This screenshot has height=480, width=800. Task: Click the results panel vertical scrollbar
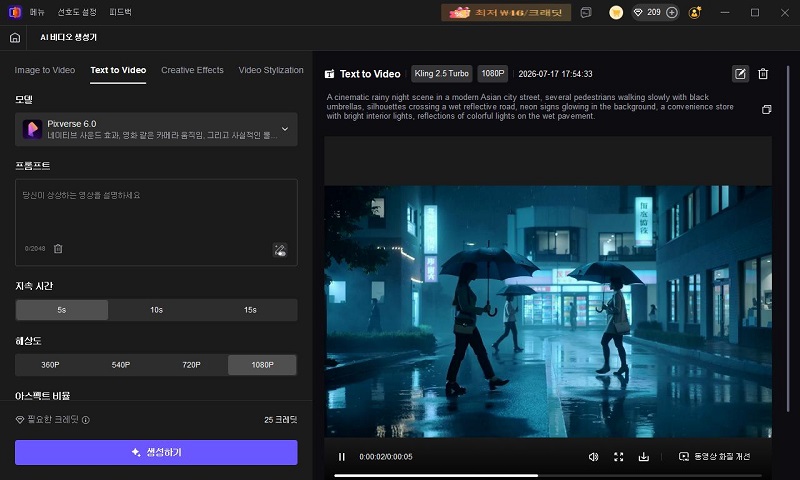tap(788, 237)
